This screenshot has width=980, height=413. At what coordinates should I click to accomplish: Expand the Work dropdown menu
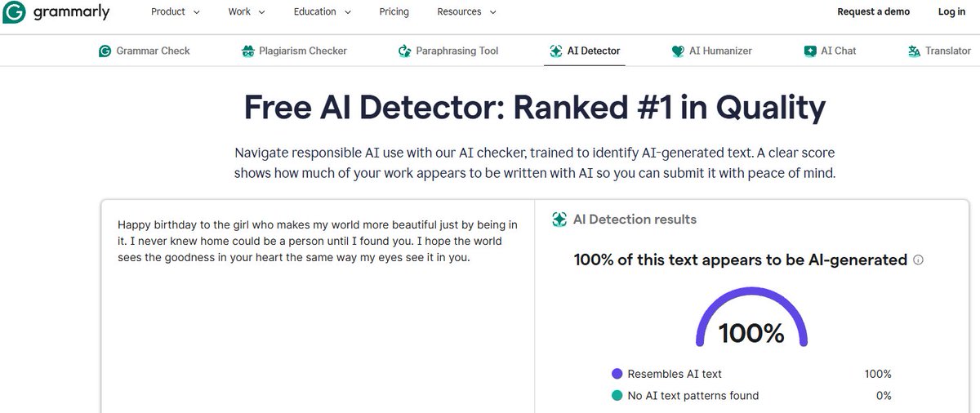[247, 12]
